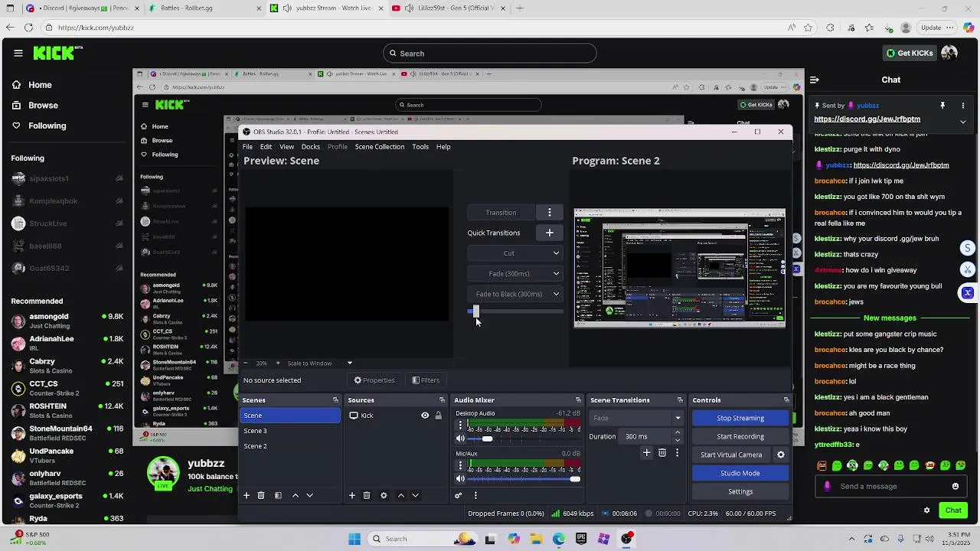This screenshot has height=551, width=980.
Task: Mute Desktop Audio speaker icon
Action: point(460,439)
